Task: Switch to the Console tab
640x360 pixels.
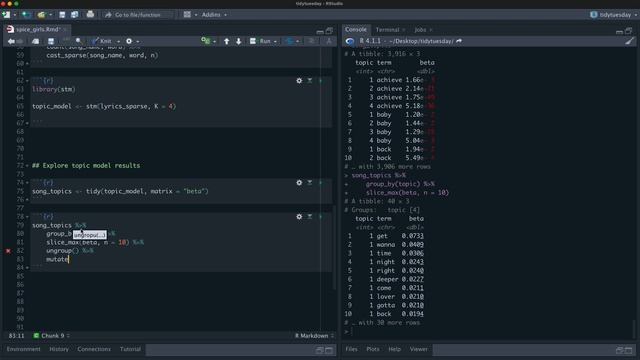Action: pyautogui.click(x=356, y=29)
